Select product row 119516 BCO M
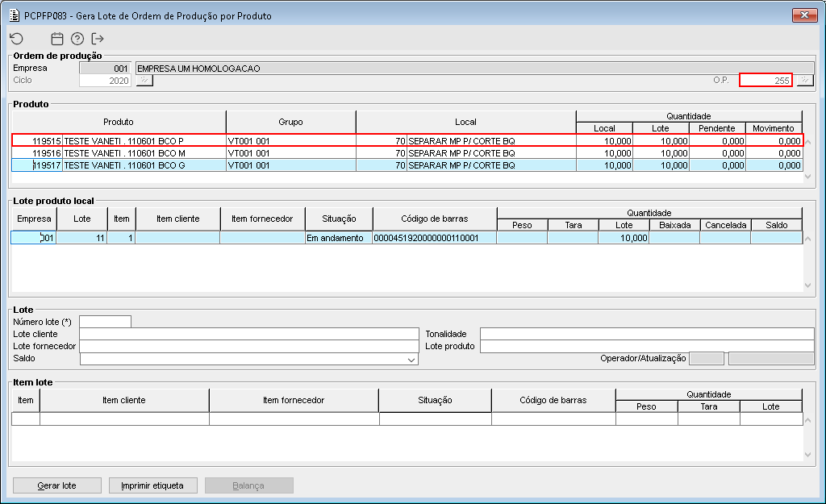This screenshot has width=826, height=504. [407, 152]
